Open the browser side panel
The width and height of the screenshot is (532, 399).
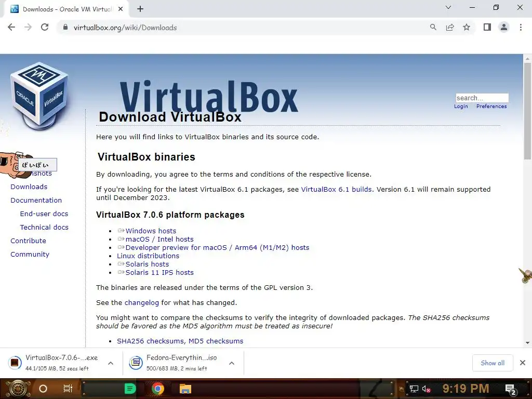point(487,27)
